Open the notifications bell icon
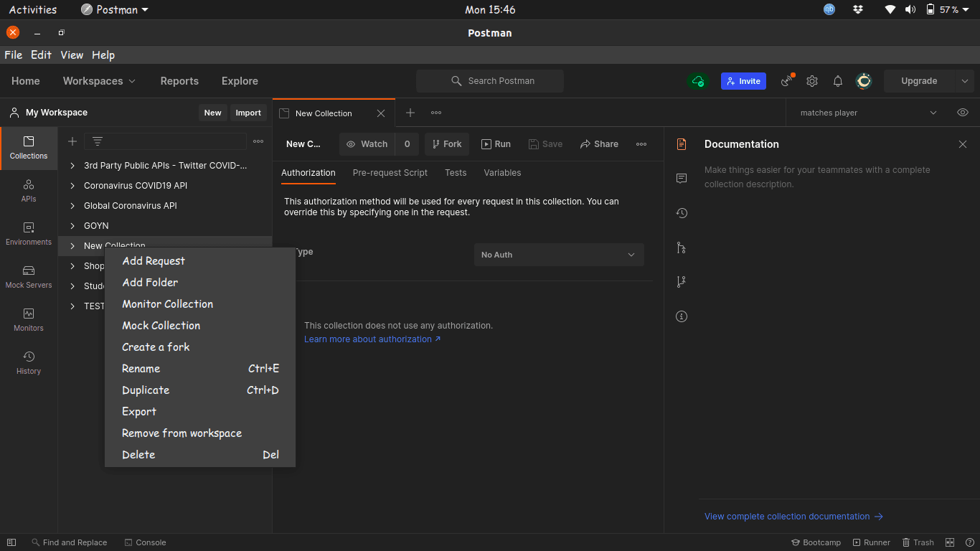Screen dimensions: 980x551 838,81
